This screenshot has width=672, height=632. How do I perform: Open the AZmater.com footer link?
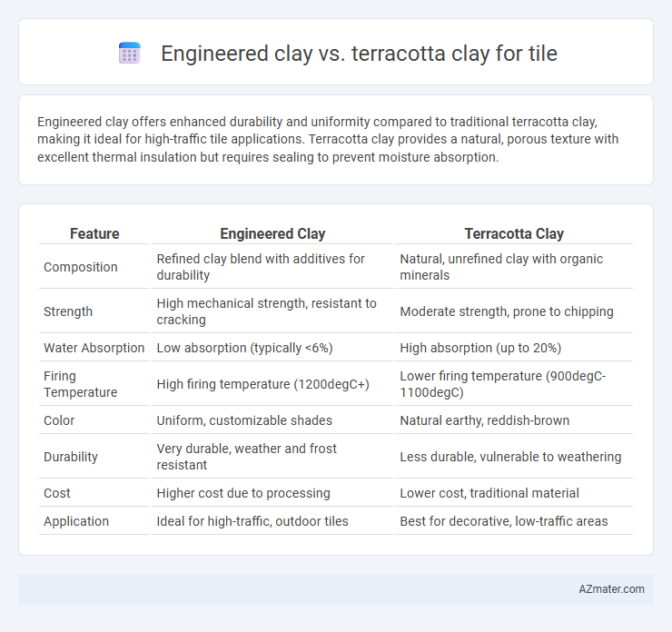[611, 589]
